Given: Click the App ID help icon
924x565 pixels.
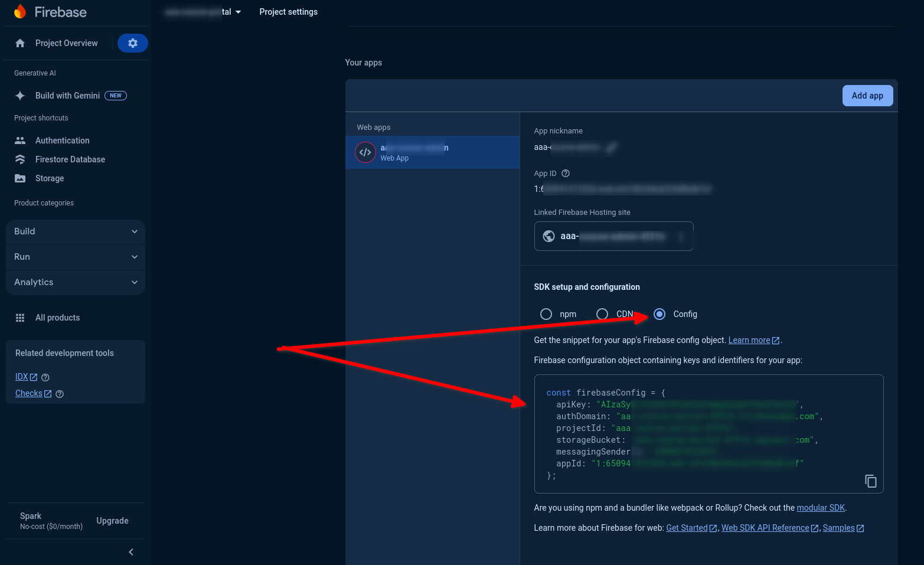Looking at the screenshot, I should coord(566,174).
